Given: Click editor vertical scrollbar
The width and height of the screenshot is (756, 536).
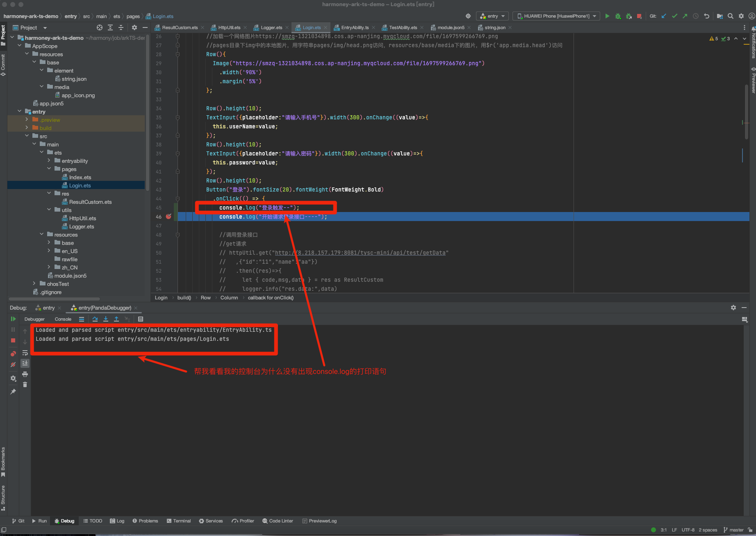Looking at the screenshot, I should point(746,112).
